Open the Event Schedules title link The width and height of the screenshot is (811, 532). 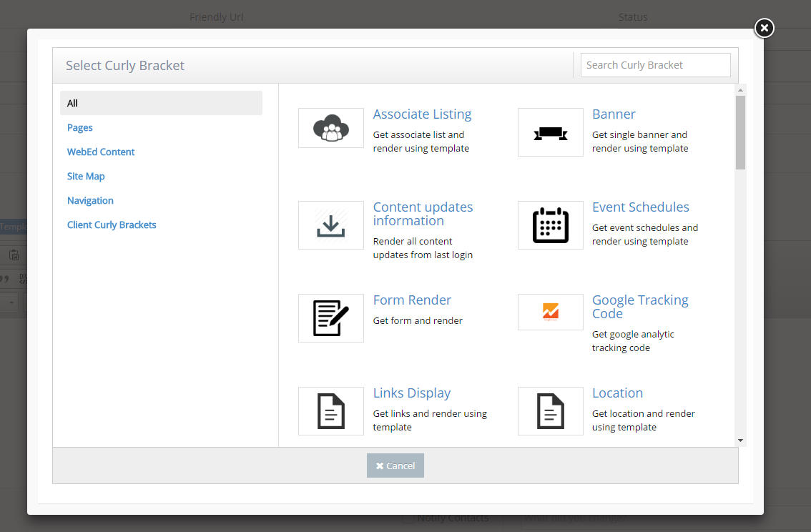[x=640, y=207]
